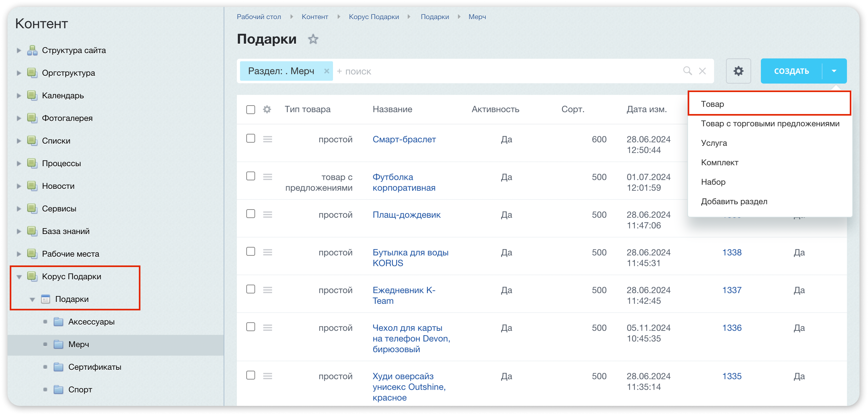Viewport: 868px width, 415px height.
Task: Expand the Сервисы tree node
Action: (19, 209)
